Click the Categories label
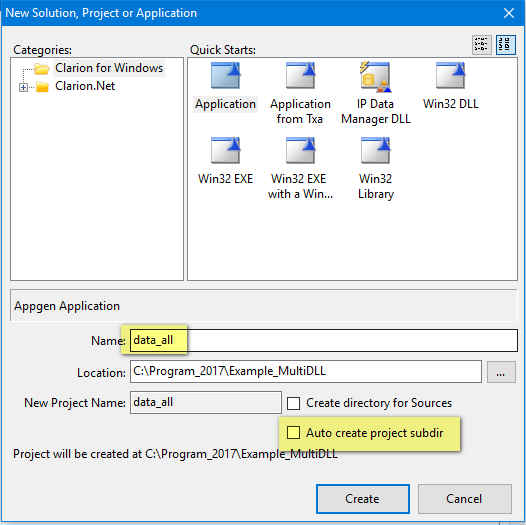This screenshot has width=526, height=525. click(x=43, y=50)
